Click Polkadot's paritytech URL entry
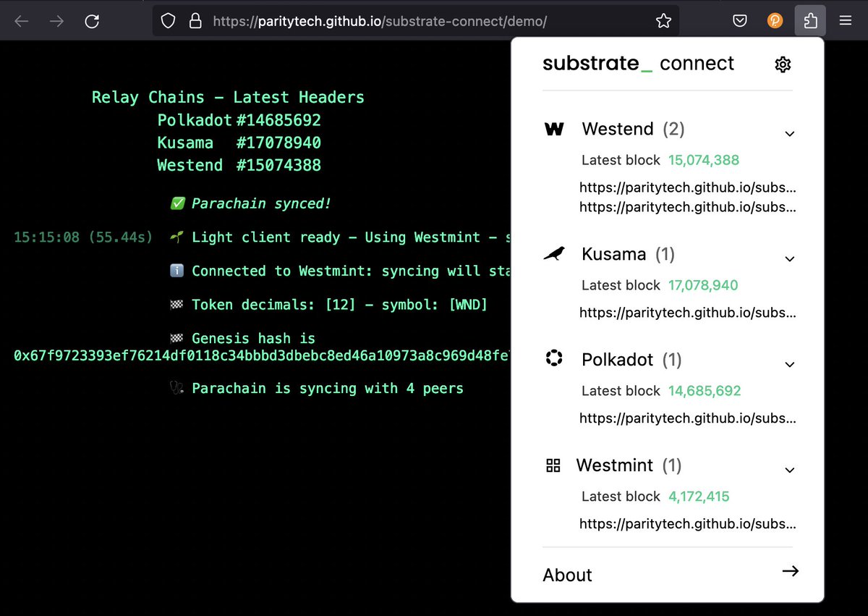 688,418
